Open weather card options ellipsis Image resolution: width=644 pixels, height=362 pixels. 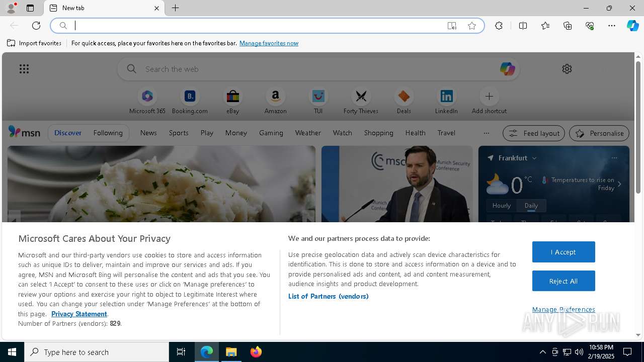(614, 158)
